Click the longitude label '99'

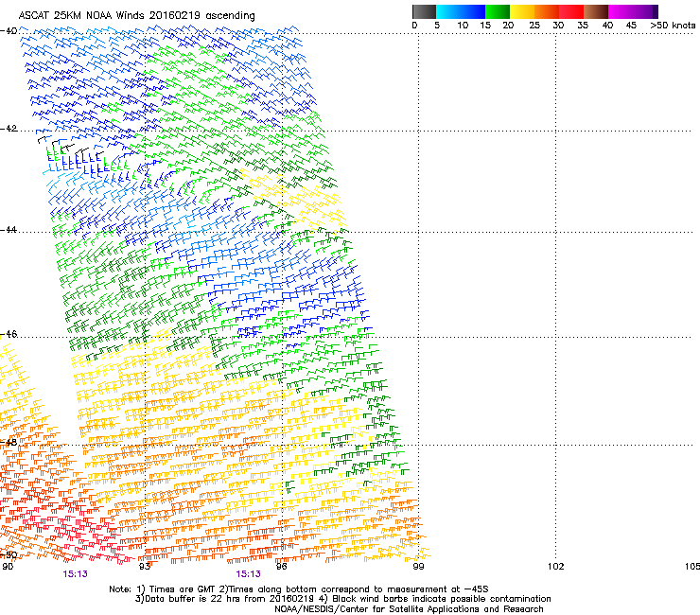[x=418, y=567]
